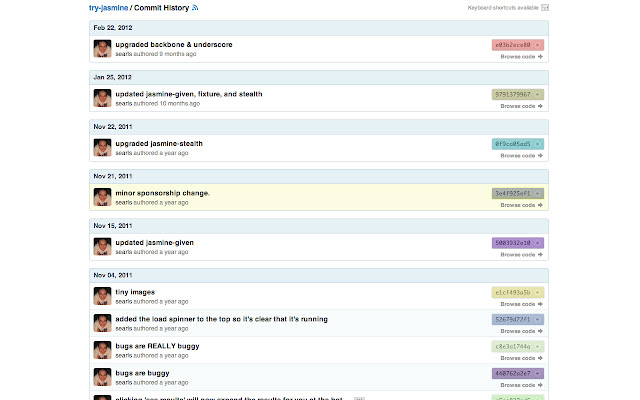Open updated jasmine-given, fixture, and stealth commit
This screenshot has height=400, width=640.
tap(189, 94)
